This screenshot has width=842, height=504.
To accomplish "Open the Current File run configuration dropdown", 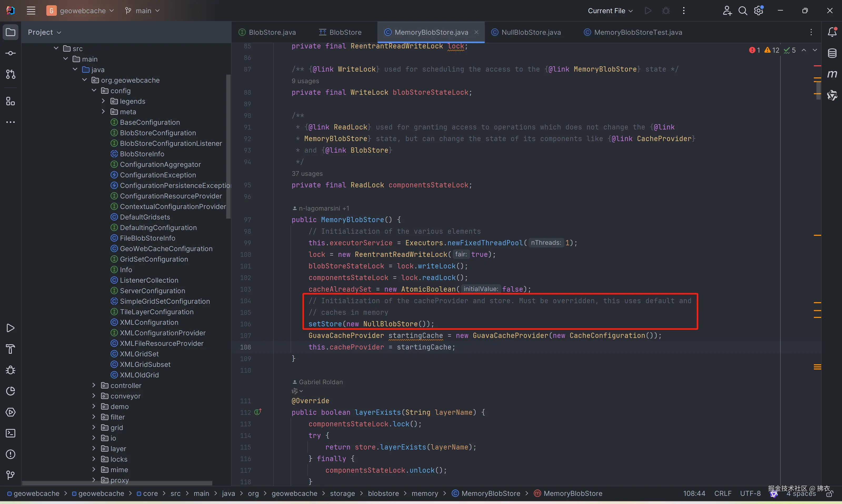I will click(x=610, y=11).
